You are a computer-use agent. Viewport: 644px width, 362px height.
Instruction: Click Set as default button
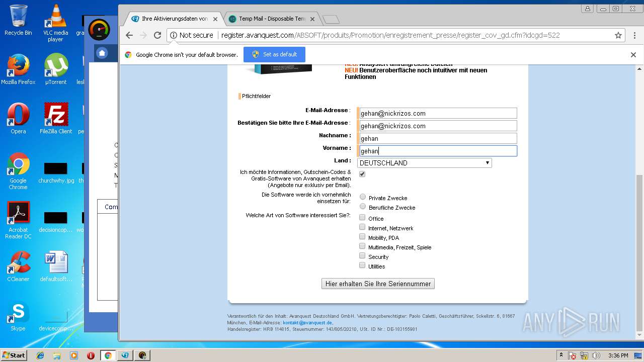[x=274, y=54]
